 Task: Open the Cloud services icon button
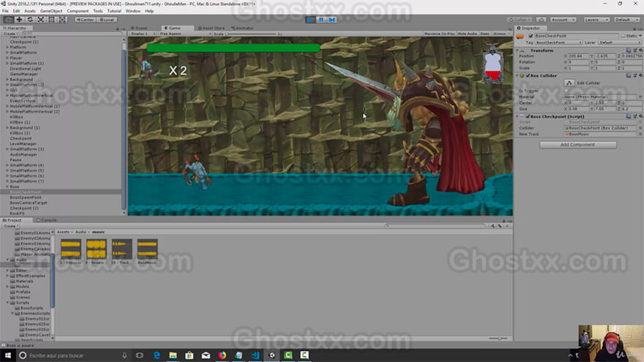[x=542, y=20]
